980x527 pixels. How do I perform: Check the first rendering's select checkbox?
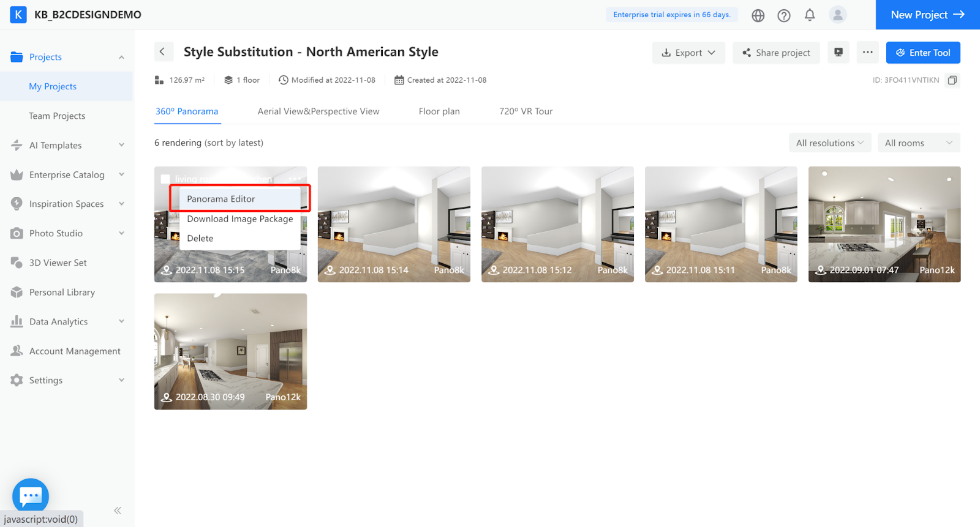tap(165, 179)
